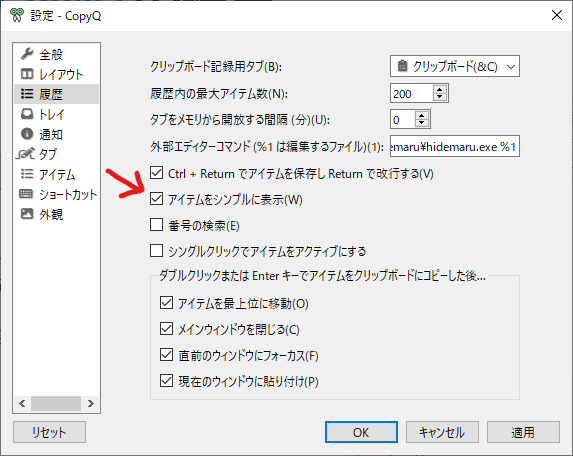Click the 外部エディターコマンド input field
This screenshot has width=573, height=456.
pyautogui.click(x=455, y=147)
